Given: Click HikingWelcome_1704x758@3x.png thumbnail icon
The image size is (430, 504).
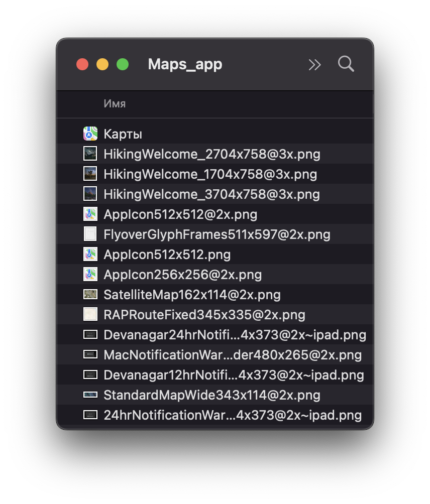Looking at the screenshot, I should (90, 174).
